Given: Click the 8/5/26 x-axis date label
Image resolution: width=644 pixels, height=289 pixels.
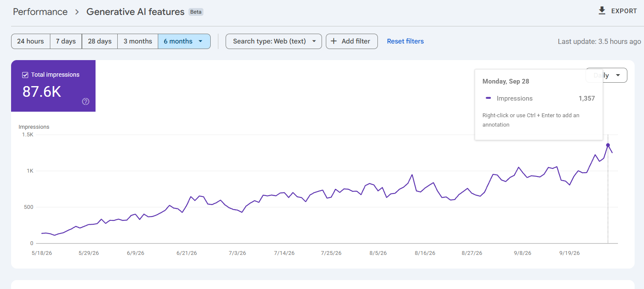Looking at the screenshot, I should (x=378, y=253).
